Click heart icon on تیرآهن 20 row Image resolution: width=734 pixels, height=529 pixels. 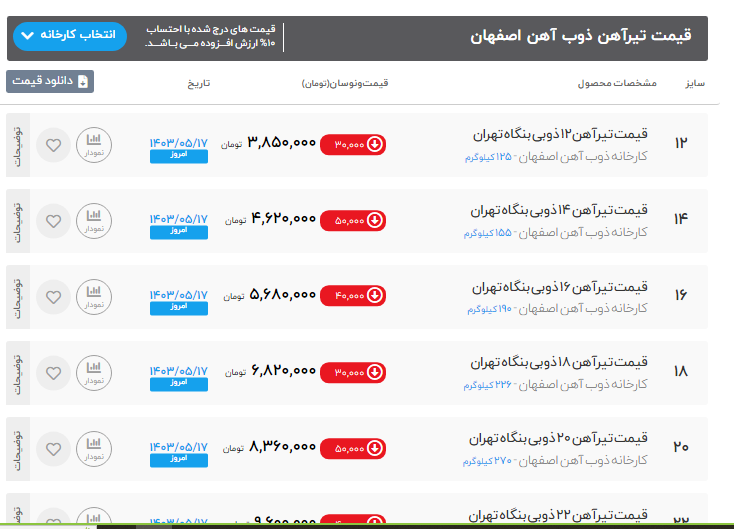tap(54, 448)
